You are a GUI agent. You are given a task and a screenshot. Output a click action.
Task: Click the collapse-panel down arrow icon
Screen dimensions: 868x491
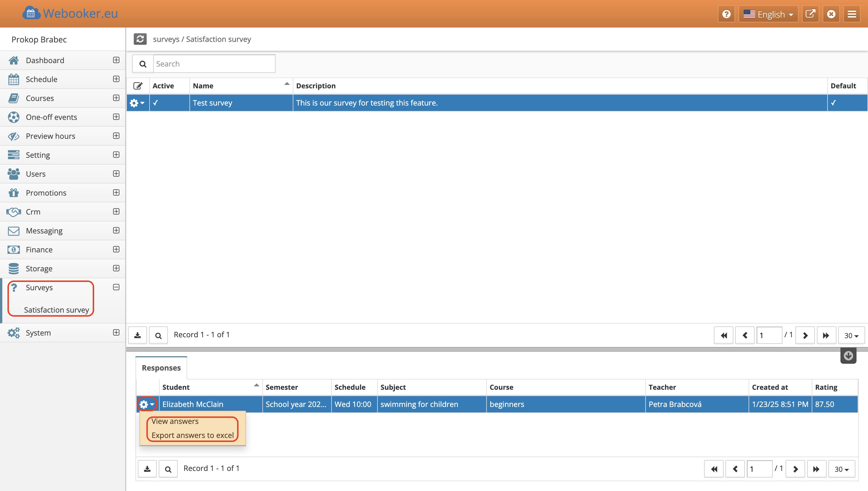click(848, 356)
